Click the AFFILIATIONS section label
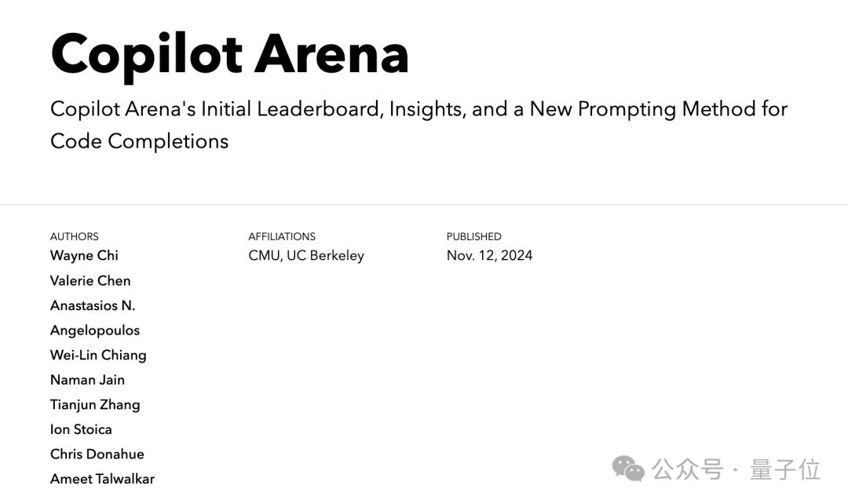This screenshot has width=848, height=504. [282, 236]
